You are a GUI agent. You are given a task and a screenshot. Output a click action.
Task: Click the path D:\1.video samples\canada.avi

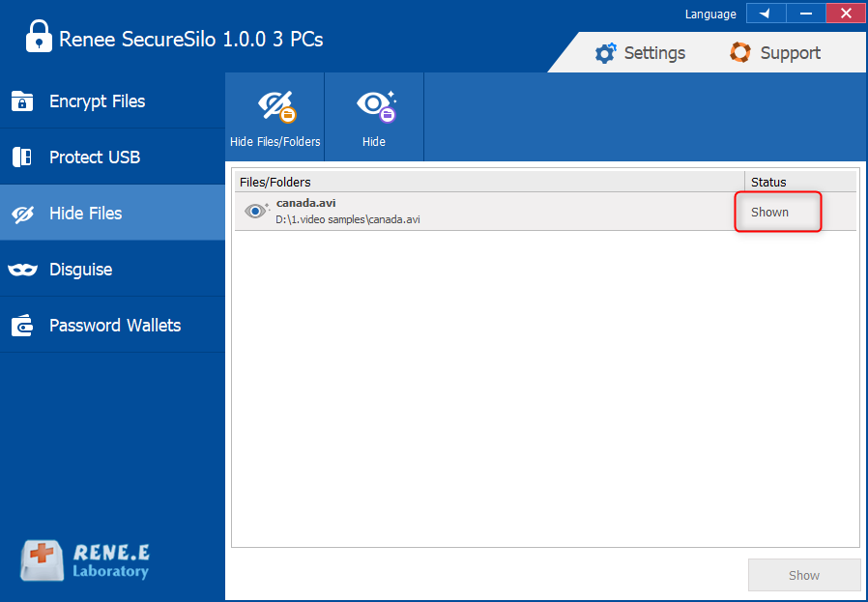point(348,219)
